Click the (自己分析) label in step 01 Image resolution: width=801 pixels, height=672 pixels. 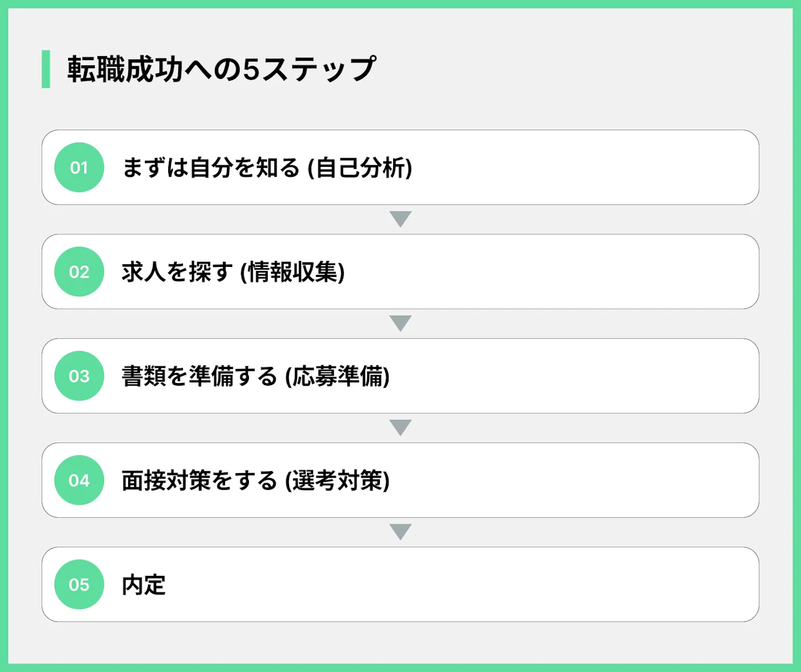(359, 168)
